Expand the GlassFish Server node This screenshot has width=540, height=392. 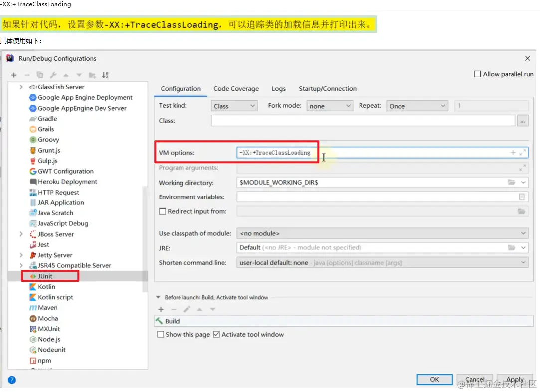[21, 87]
